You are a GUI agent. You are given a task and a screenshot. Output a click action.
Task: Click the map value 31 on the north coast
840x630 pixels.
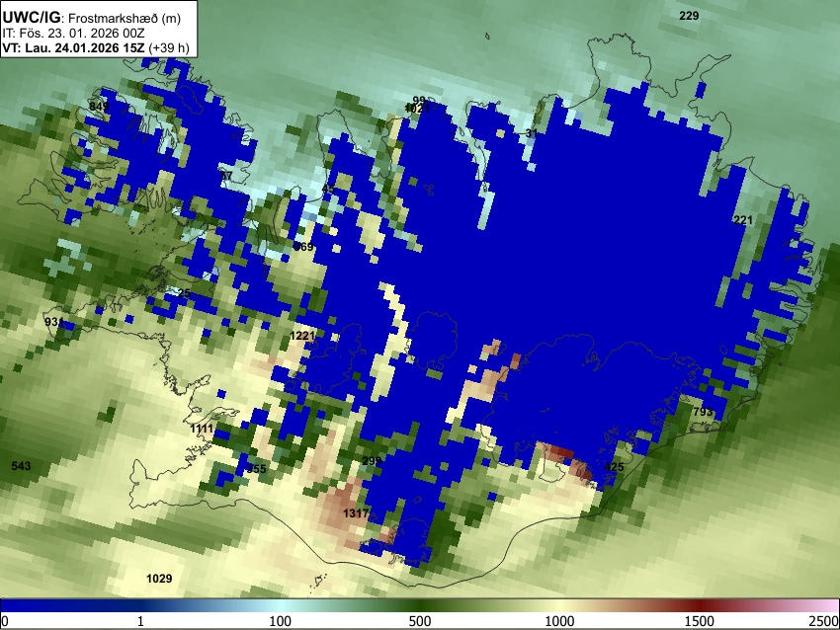[x=532, y=133]
